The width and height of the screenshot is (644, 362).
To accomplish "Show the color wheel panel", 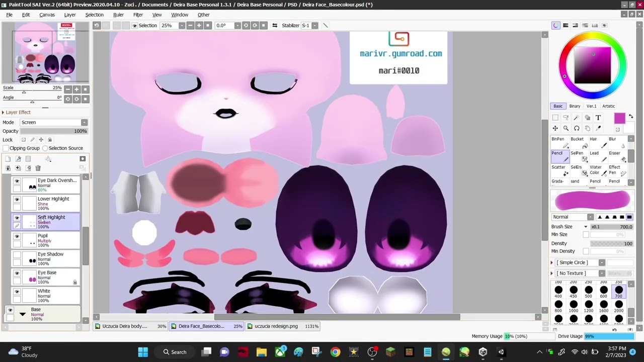I will [555, 25].
